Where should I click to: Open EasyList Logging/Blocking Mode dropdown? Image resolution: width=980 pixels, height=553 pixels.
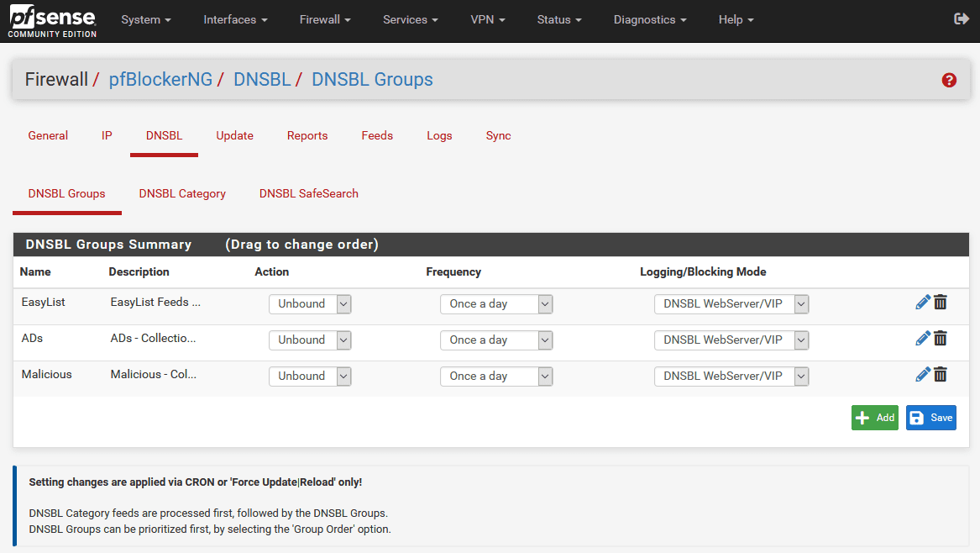[731, 304]
